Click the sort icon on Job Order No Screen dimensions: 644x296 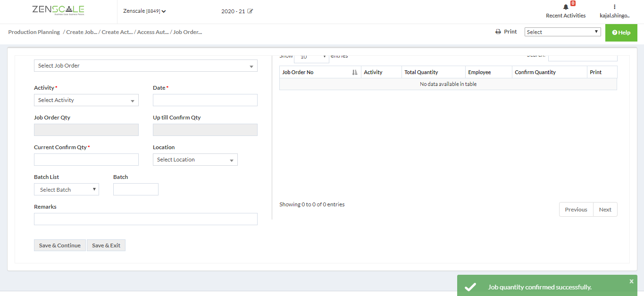pos(355,72)
